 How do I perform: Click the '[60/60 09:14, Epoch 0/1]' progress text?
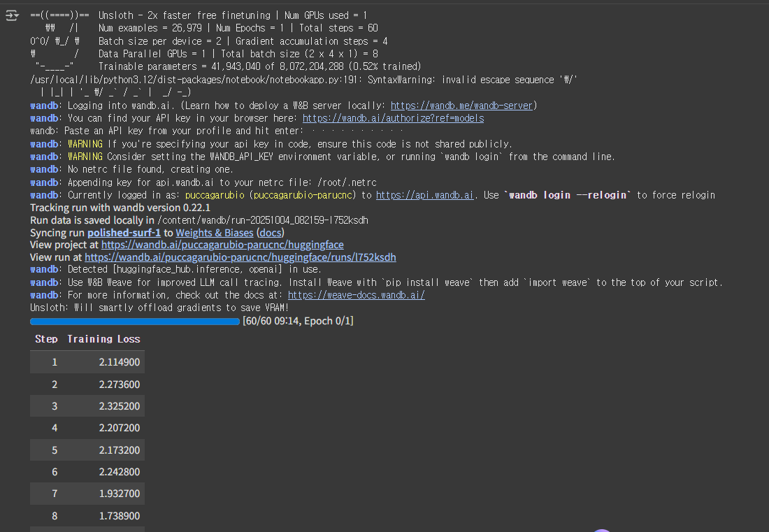tap(298, 321)
